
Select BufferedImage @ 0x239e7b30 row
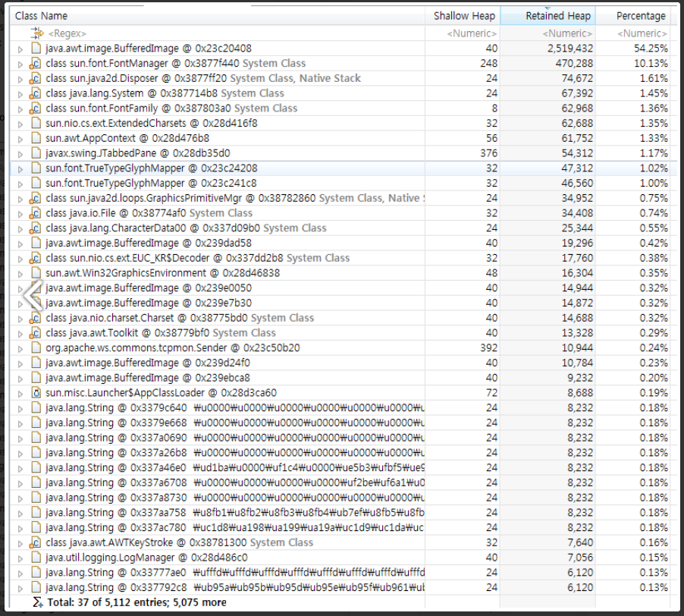click(343, 303)
